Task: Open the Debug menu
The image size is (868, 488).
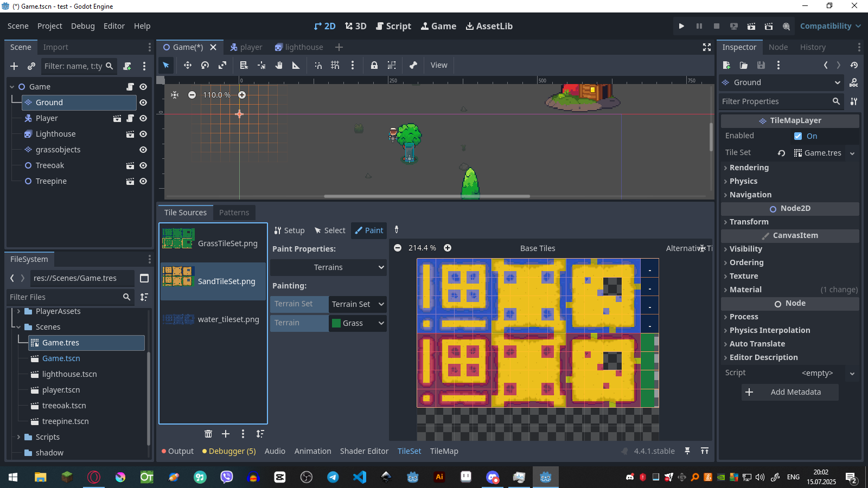Action: 82,25
